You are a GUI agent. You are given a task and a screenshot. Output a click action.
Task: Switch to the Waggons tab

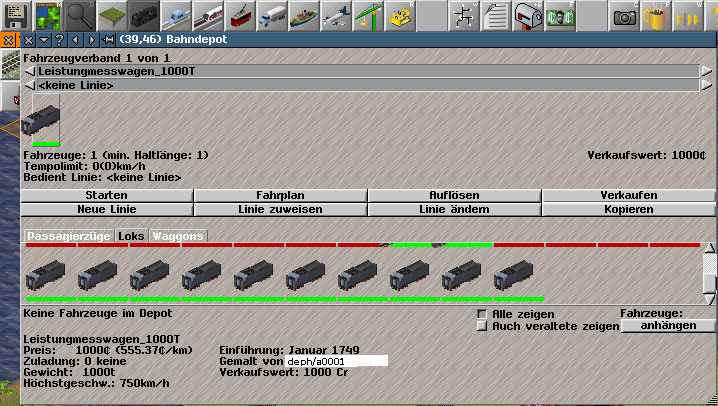(178, 236)
